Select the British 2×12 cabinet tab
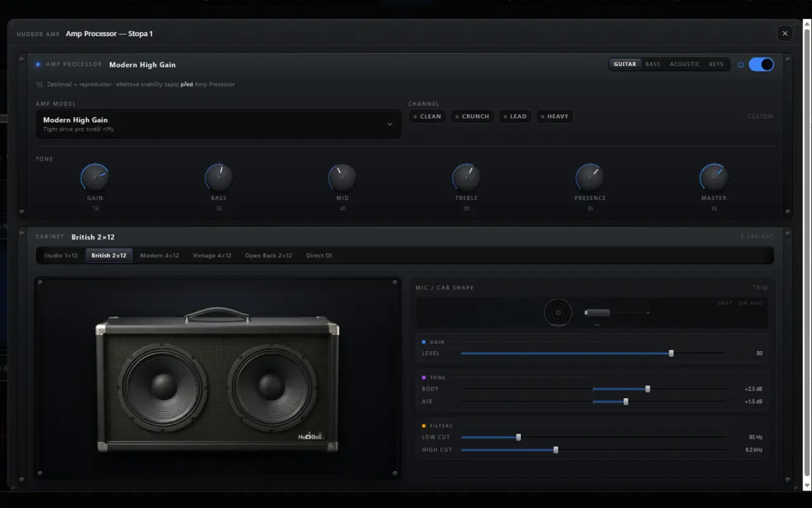 pos(109,255)
